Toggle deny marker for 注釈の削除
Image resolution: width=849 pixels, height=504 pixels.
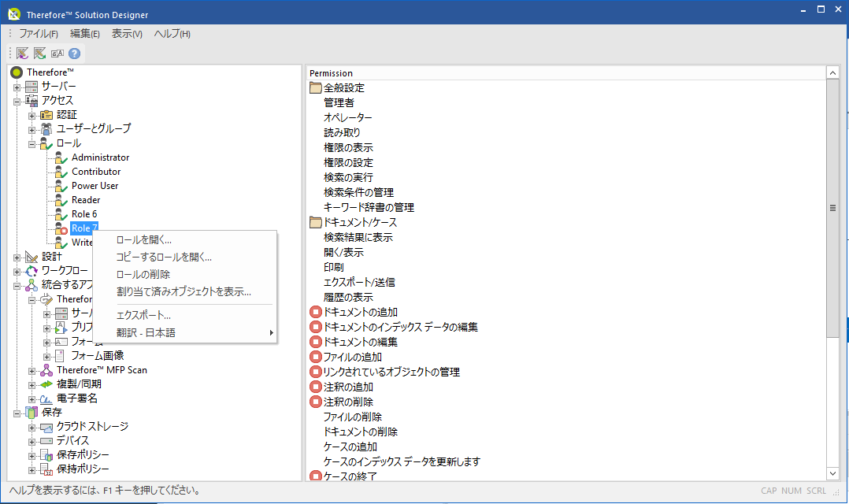click(x=316, y=402)
